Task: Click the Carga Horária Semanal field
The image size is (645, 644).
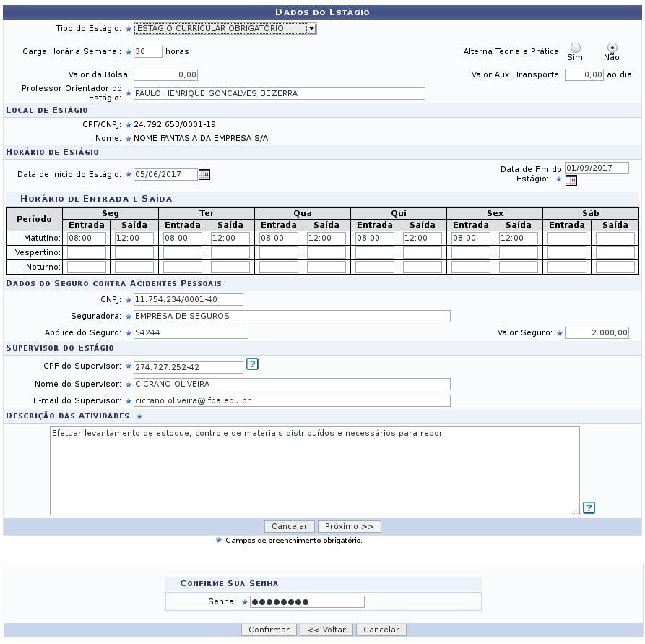Action: [x=148, y=52]
